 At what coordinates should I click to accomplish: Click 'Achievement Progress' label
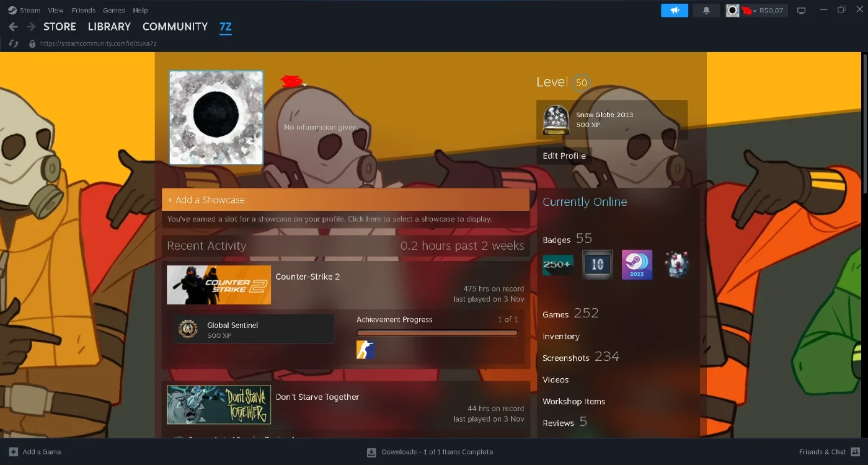(394, 319)
